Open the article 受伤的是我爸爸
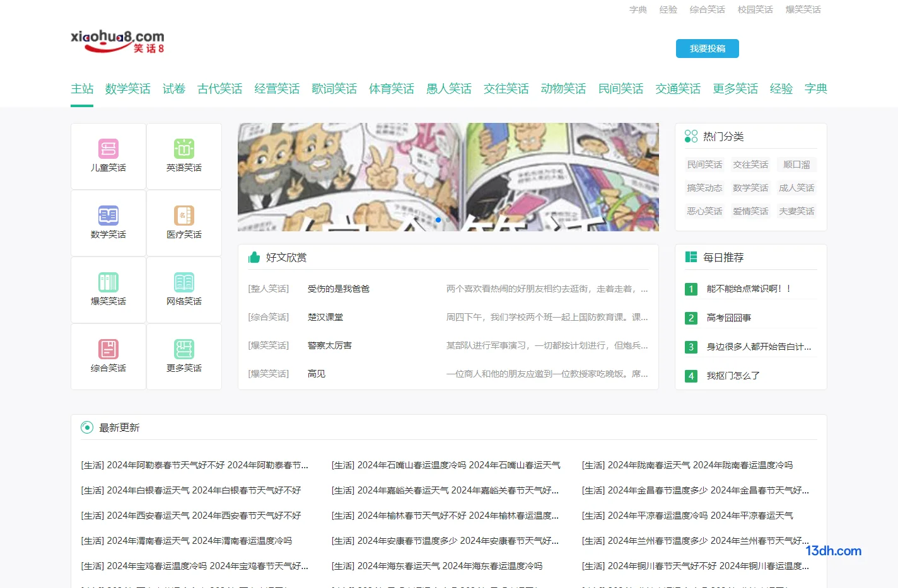This screenshot has width=898, height=588. click(339, 289)
